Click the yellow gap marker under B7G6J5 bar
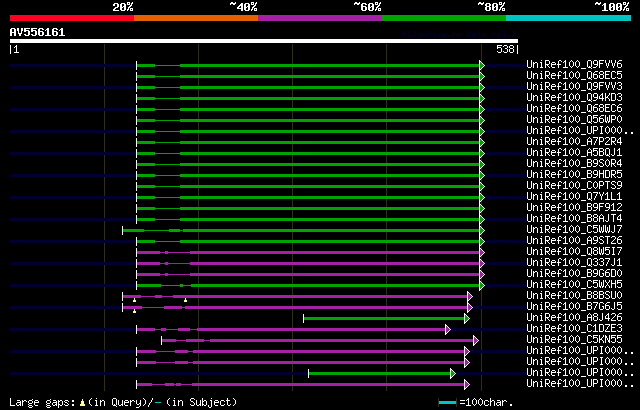 [134, 311]
